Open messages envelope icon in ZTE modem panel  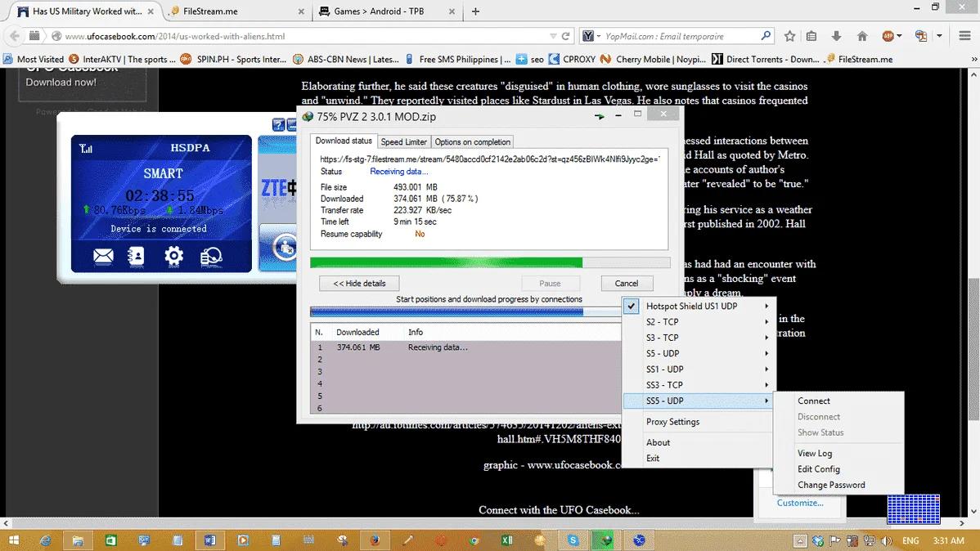(x=103, y=256)
